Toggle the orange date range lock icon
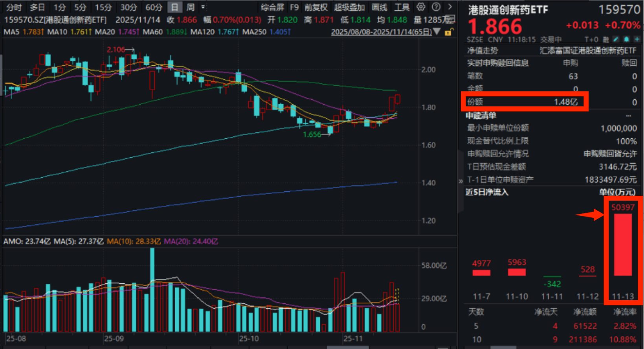644x349 pixels. click(x=448, y=32)
